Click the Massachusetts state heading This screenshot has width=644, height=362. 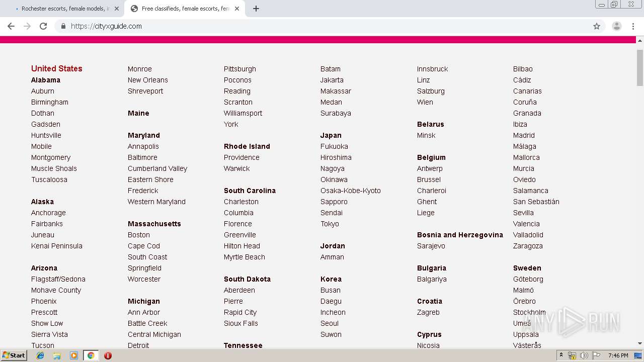pos(154,224)
